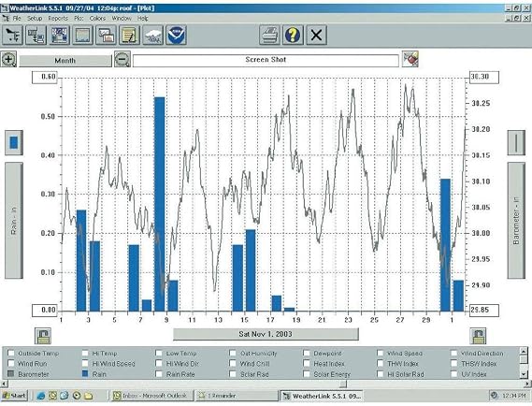The width and height of the screenshot is (532, 406).
Task: Click the Screen Shot title field
Action: coord(266,61)
